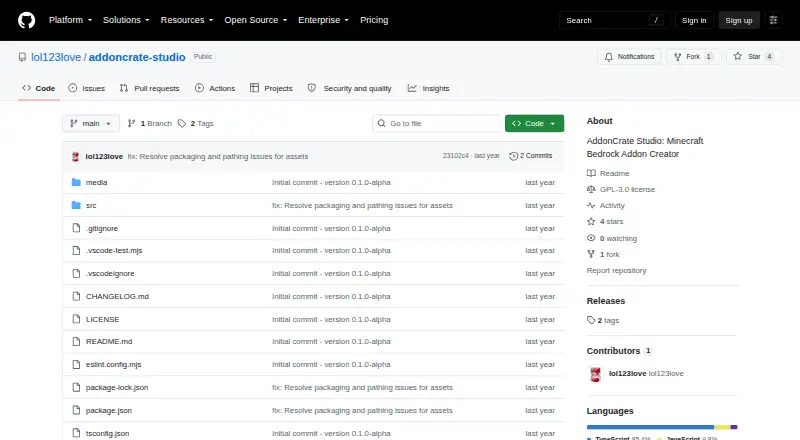Click the scale icon beside GPL-3.0 license
This screenshot has width=800, height=440.
(591, 189)
